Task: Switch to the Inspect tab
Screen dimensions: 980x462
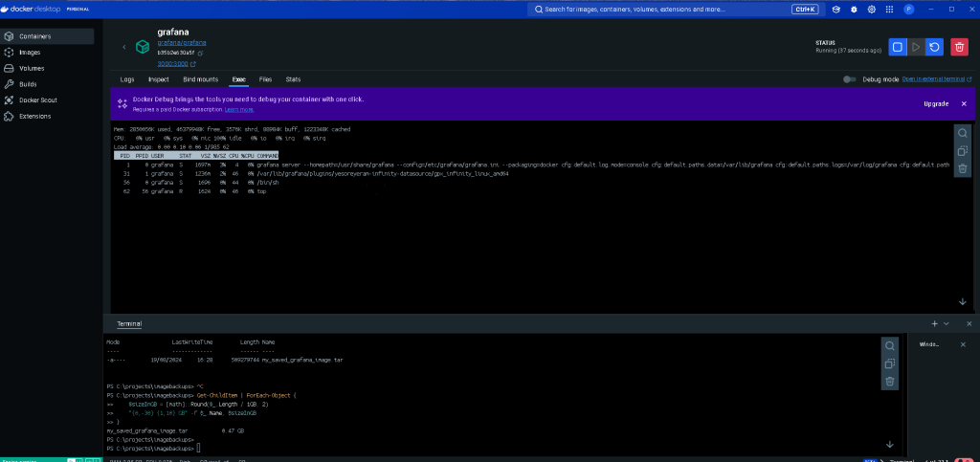Action: pyautogui.click(x=159, y=79)
